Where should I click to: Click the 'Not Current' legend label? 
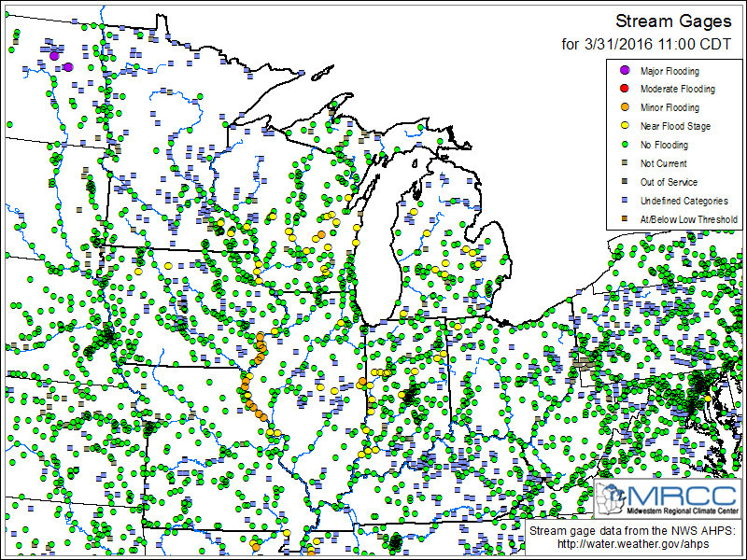tap(663, 163)
